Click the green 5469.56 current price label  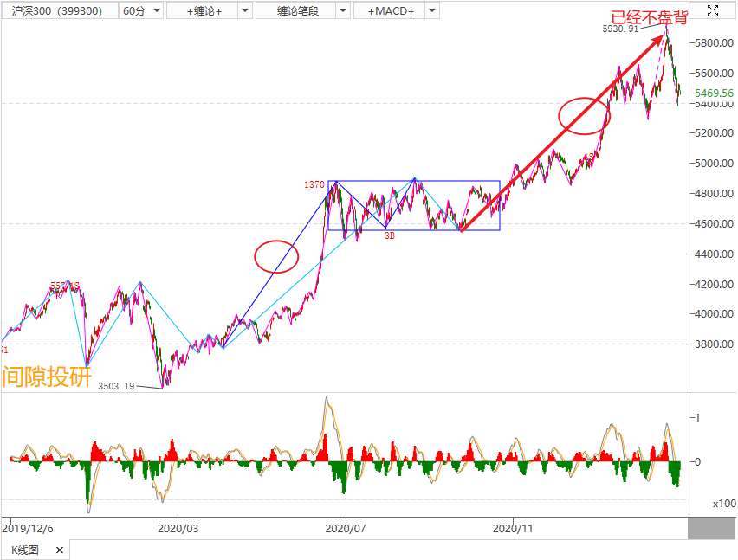(714, 92)
